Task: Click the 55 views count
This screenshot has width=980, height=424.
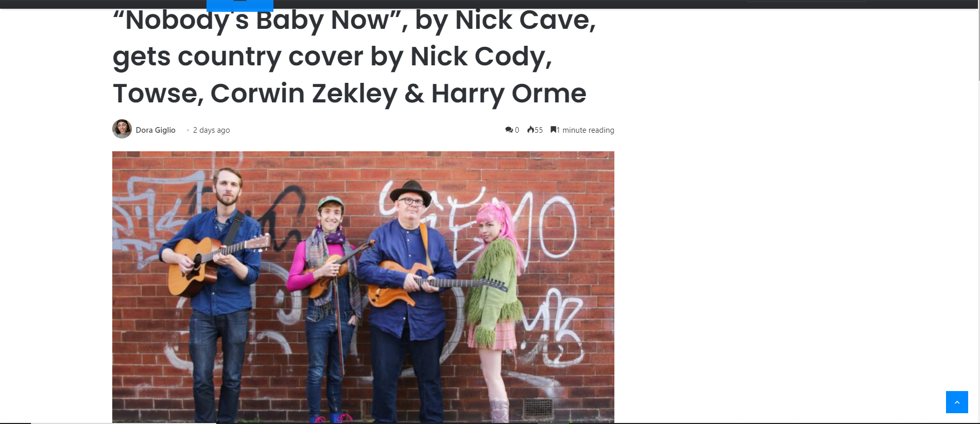Action: [x=539, y=130]
